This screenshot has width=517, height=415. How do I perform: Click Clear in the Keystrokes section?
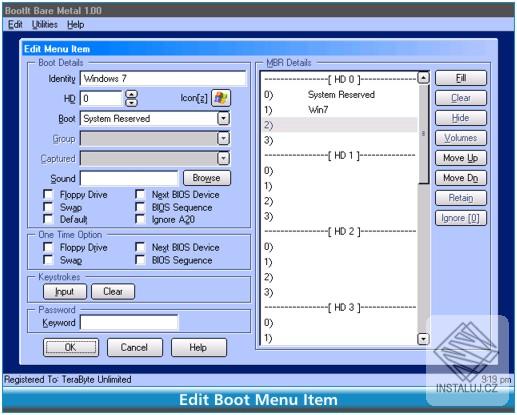coord(113,292)
